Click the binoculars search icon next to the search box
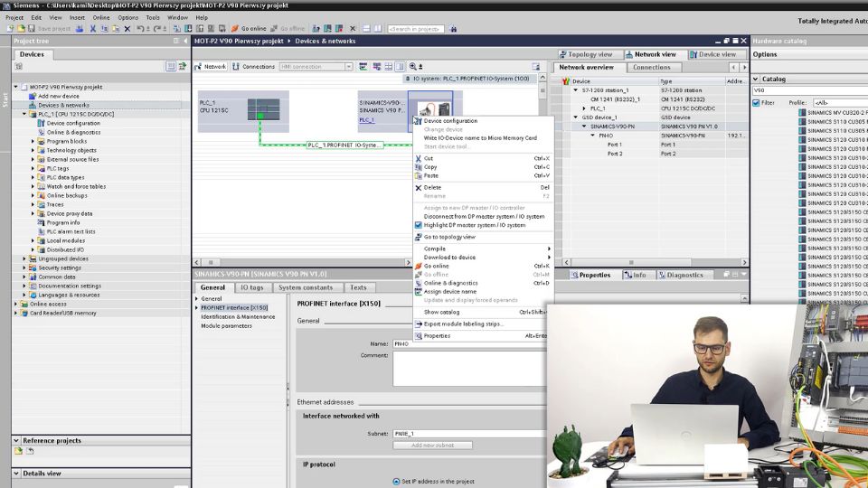This screenshot has height=488, width=868. (453, 28)
